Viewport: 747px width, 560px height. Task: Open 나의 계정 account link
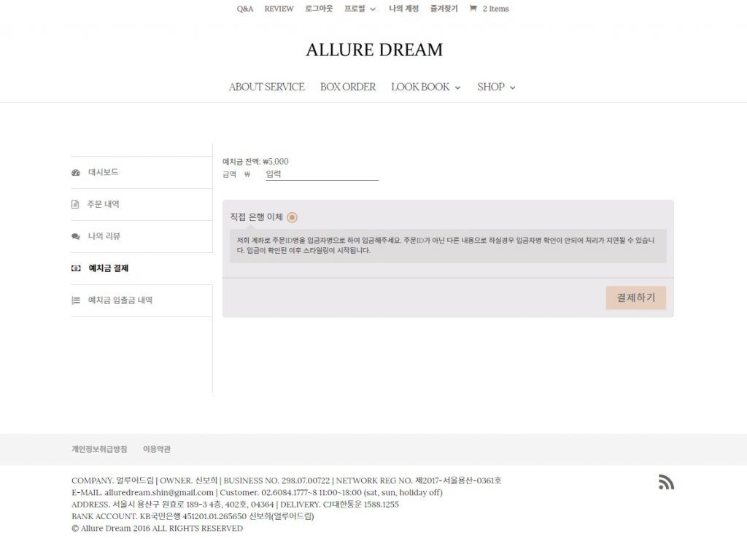403,9
